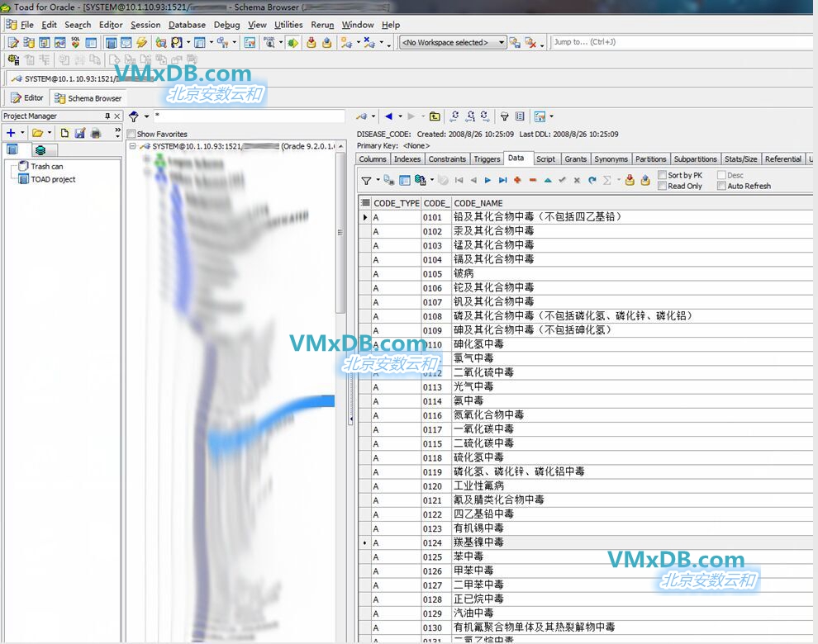Image resolution: width=818 pixels, height=644 pixels.
Task: Switch to the Constraints tab
Action: 447,159
